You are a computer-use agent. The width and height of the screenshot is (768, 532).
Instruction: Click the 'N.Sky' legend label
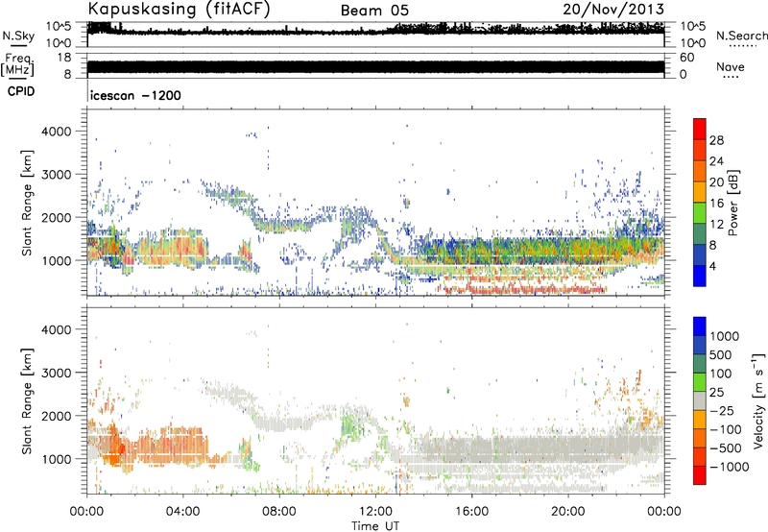tap(18, 36)
